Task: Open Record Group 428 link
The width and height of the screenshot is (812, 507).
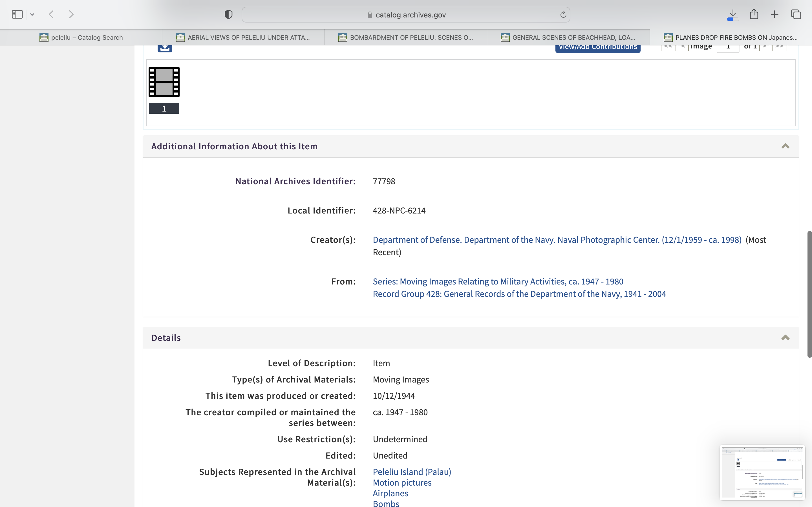Action: [x=519, y=294]
